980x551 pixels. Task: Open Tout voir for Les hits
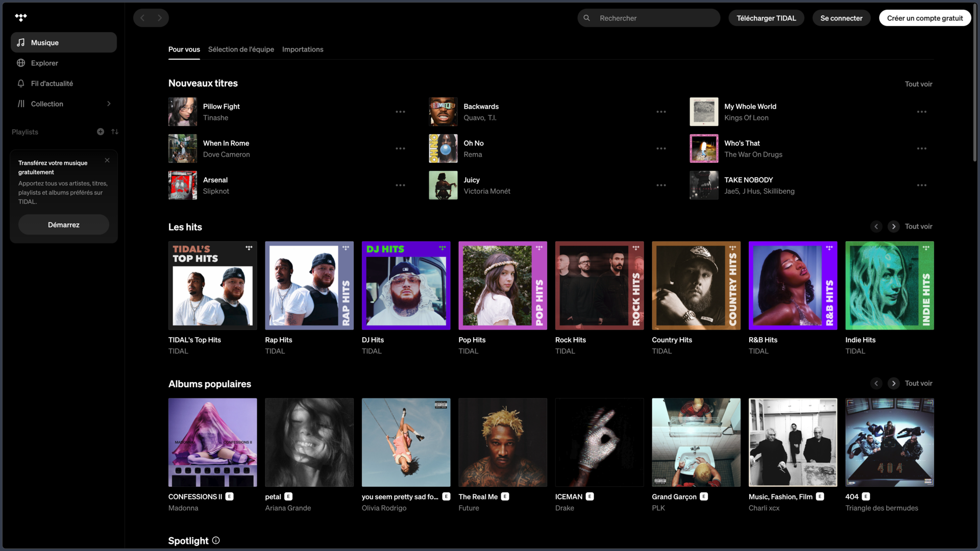[919, 227]
